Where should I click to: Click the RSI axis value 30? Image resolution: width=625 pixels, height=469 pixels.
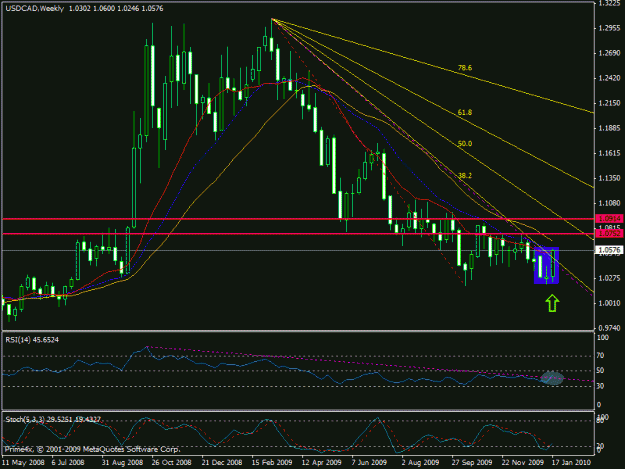point(600,386)
